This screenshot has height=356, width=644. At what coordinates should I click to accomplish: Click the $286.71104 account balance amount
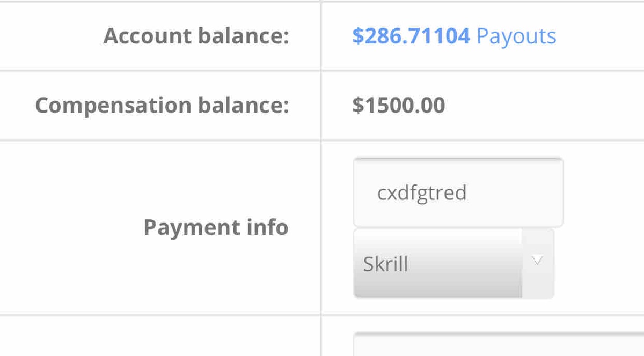(411, 36)
